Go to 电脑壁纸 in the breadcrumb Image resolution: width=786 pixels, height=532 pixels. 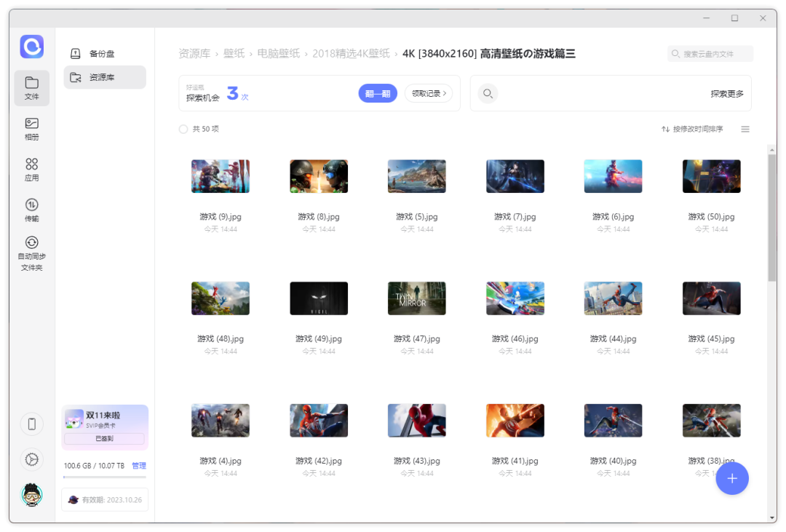[x=278, y=54]
